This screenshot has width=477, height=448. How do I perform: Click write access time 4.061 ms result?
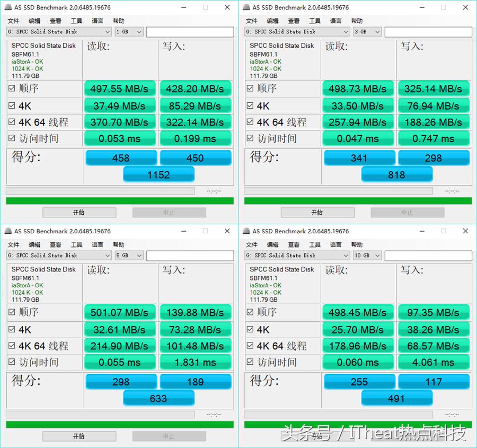click(434, 362)
